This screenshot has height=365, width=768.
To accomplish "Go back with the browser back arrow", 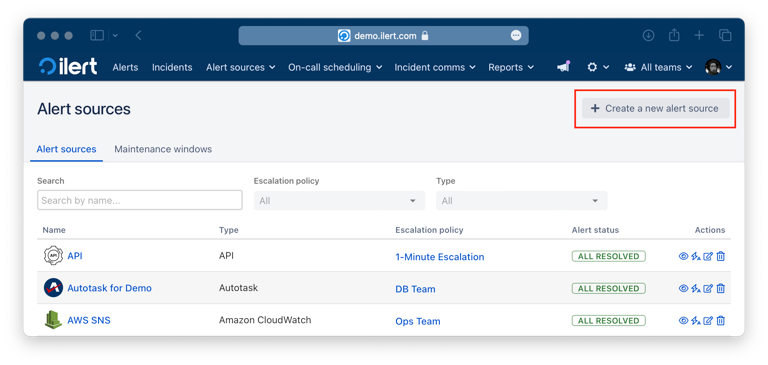I will click(x=138, y=35).
